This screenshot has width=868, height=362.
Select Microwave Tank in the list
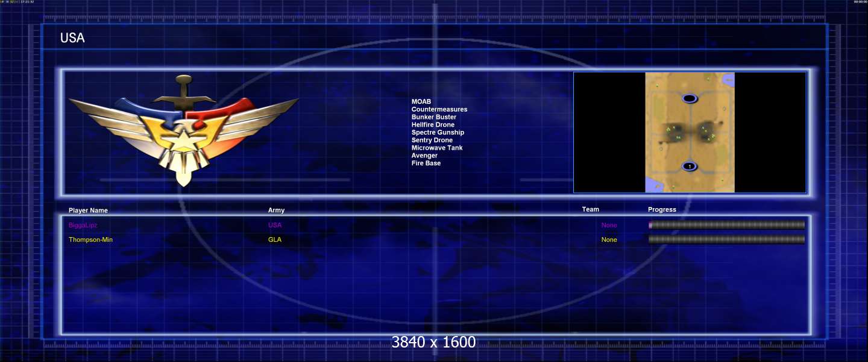pyautogui.click(x=437, y=148)
